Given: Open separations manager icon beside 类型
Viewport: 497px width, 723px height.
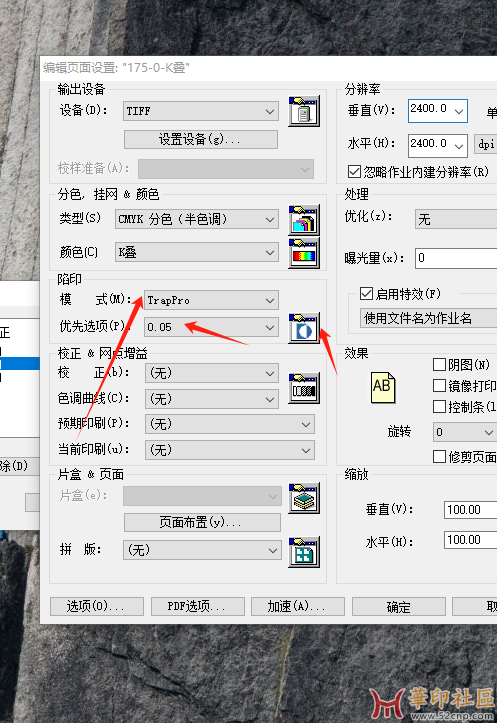Looking at the screenshot, I should point(304,220).
